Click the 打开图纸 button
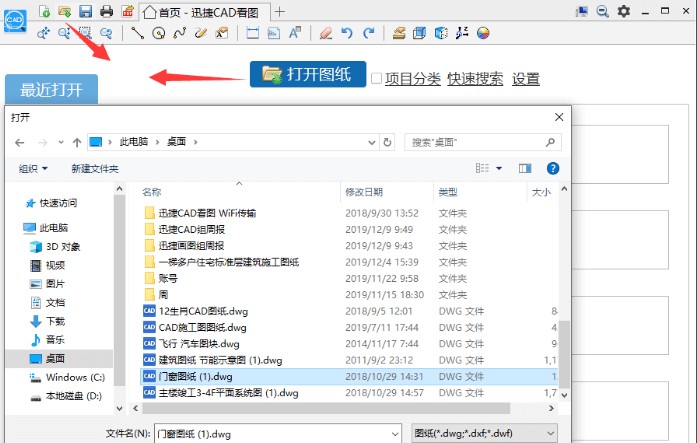This screenshot has height=443, width=697. (308, 74)
